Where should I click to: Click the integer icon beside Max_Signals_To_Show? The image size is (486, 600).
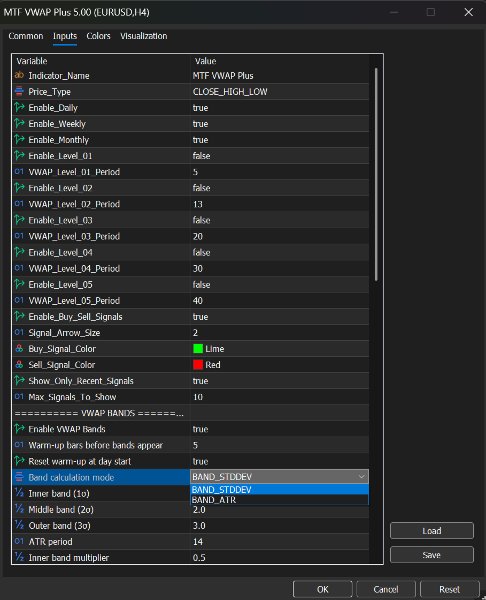click(19, 397)
